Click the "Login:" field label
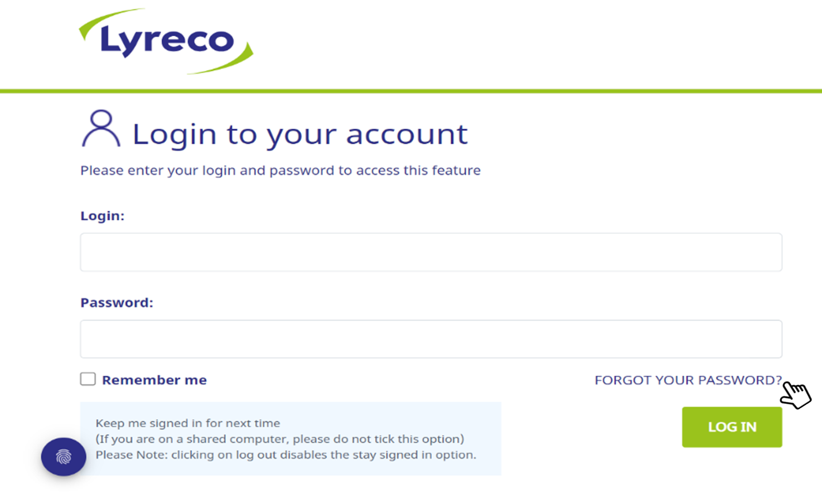Image resolution: width=822 pixels, height=504 pixels. [x=102, y=216]
